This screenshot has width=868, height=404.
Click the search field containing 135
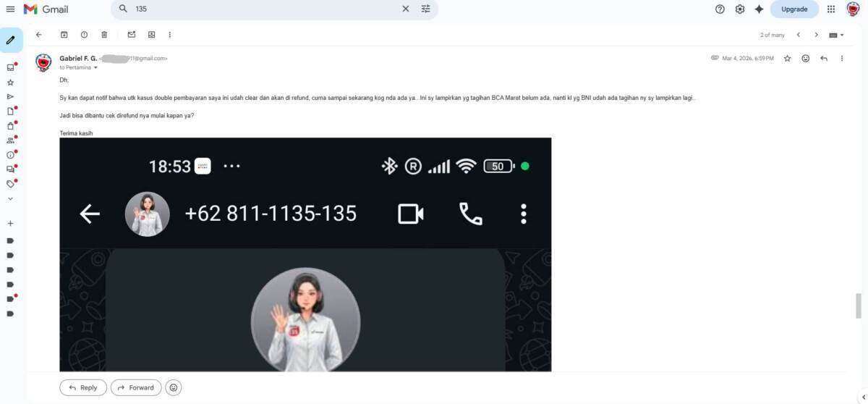click(264, 9)
